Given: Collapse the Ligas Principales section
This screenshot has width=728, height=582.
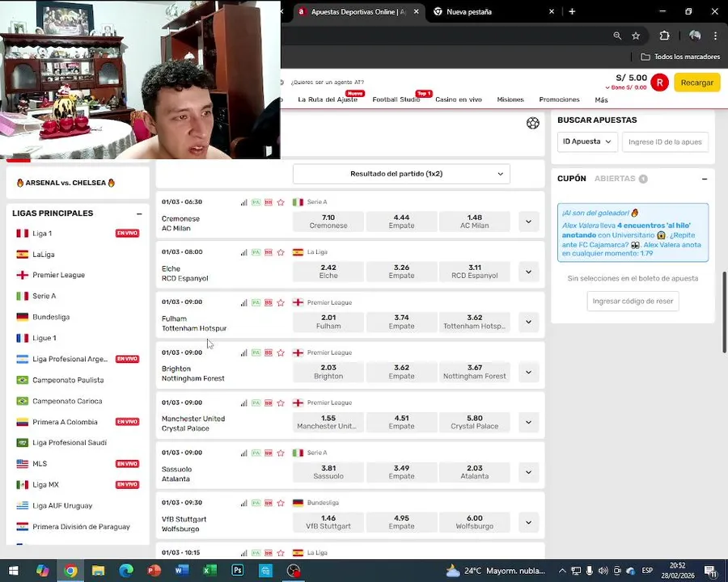Looking at the screenshot, I should (x=139, y=213).
